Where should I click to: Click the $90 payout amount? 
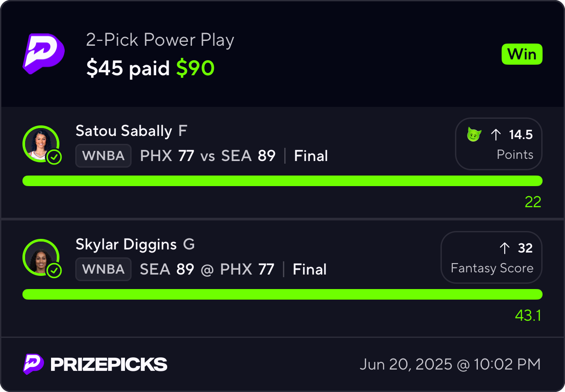195,68
